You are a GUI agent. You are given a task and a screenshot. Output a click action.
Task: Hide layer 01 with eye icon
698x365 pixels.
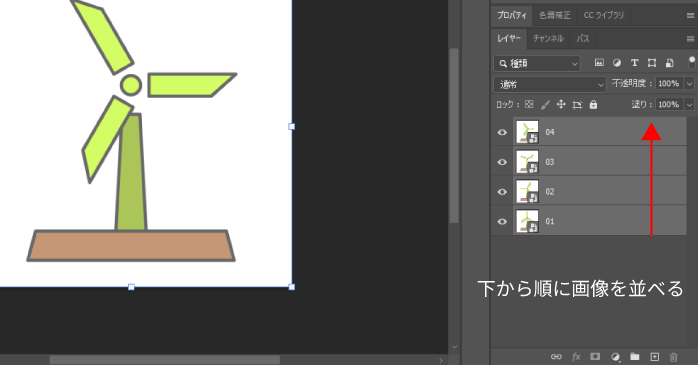[x=502, y=221]
